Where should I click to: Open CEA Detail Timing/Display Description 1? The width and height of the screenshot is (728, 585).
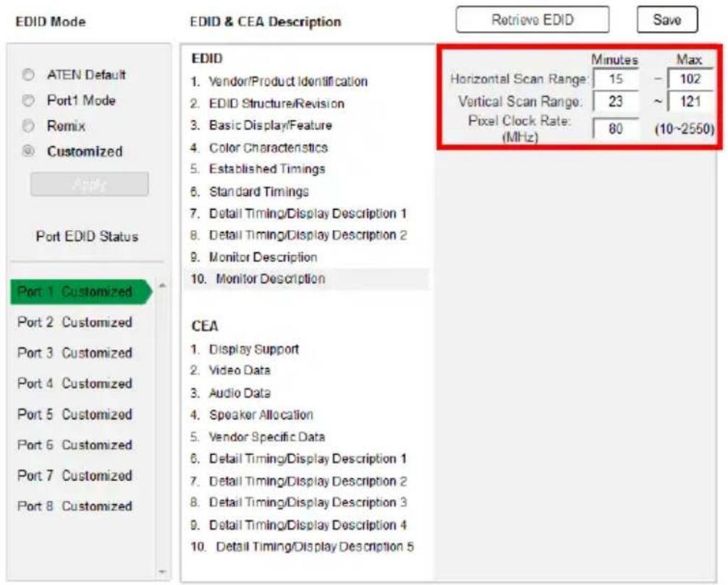point(299,458)
